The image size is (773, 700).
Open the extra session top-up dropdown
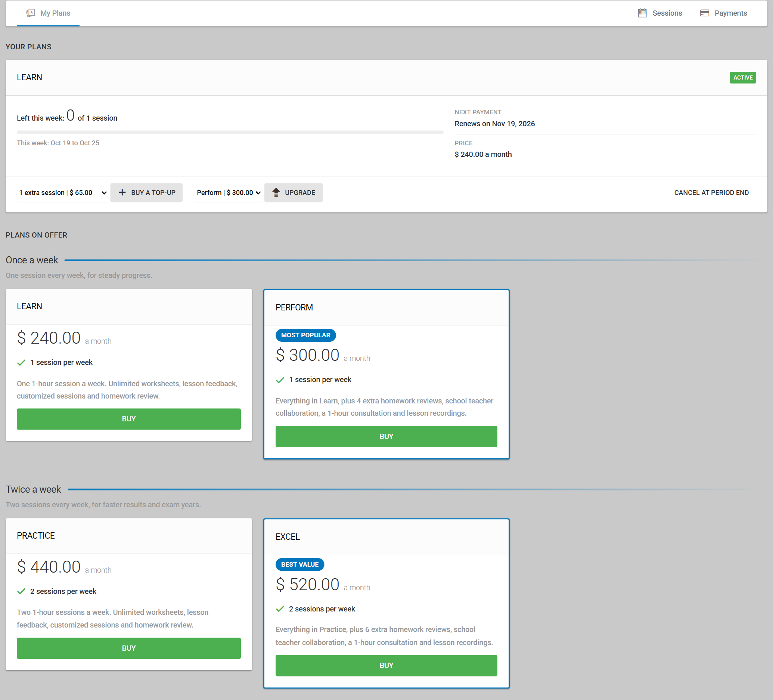pos(62,192)
